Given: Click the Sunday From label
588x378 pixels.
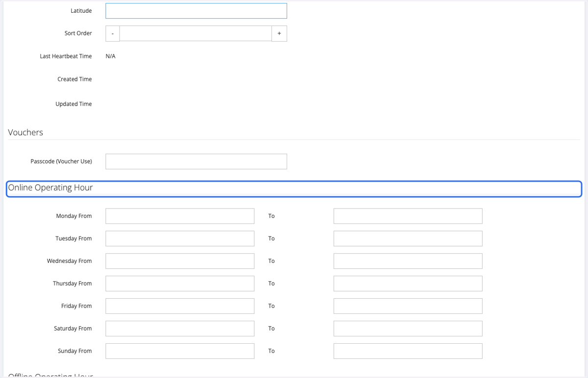Looking at the screenshot, I should (75, 351).
